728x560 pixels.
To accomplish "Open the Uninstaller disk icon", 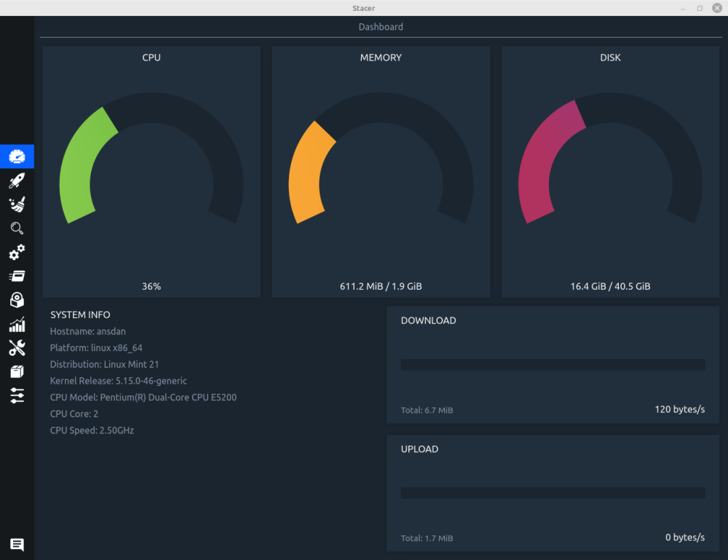I will click(17, 300).
